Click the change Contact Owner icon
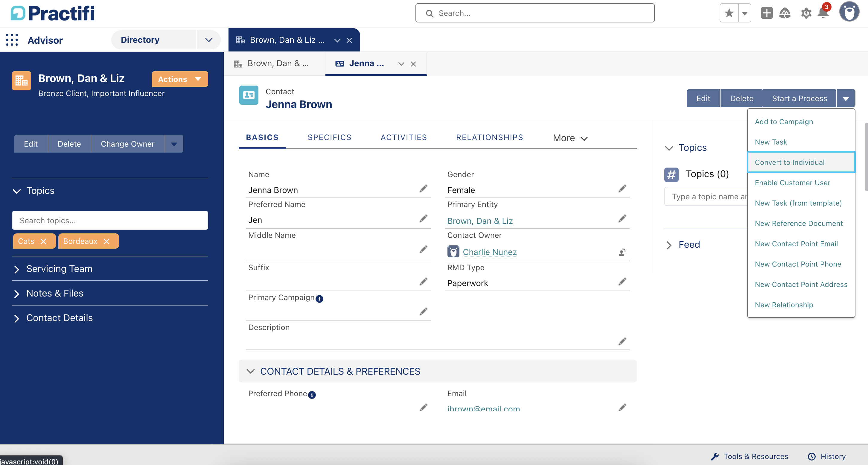Viewport: 868px width, 465px height. (x=622, y=252)
